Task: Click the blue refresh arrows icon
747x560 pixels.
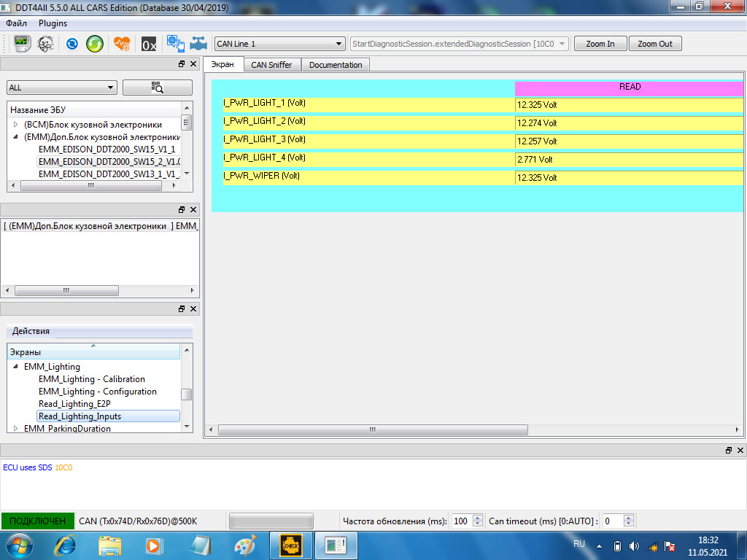Action: click(72, 44)
